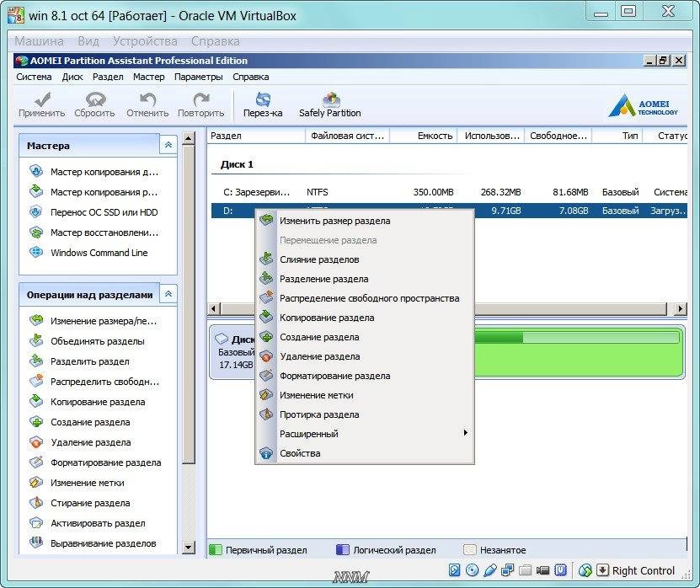
Task: Sort by the Тип column header
Action: (x=617, y=136)
